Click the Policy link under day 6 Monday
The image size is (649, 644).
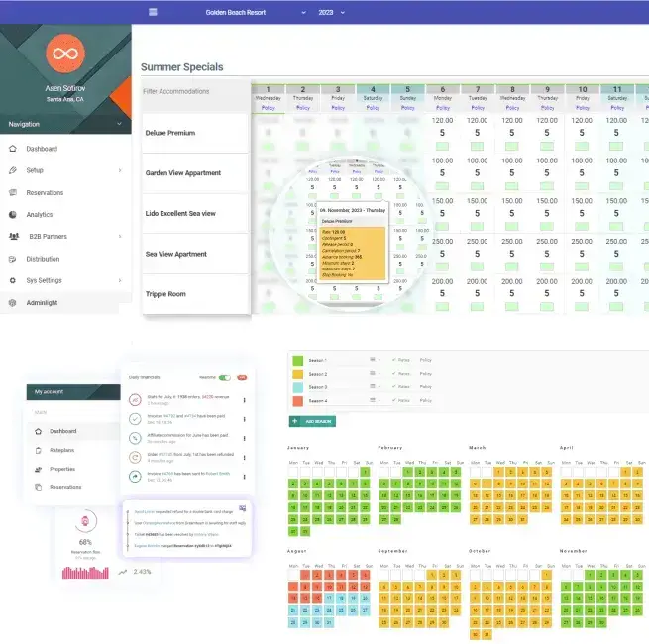click(443, 108)
